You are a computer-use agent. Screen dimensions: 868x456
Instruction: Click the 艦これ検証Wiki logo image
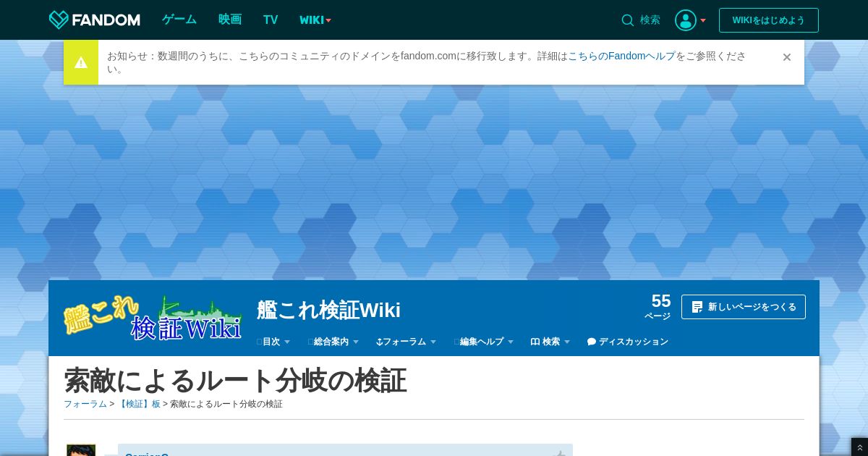(153, 318)
